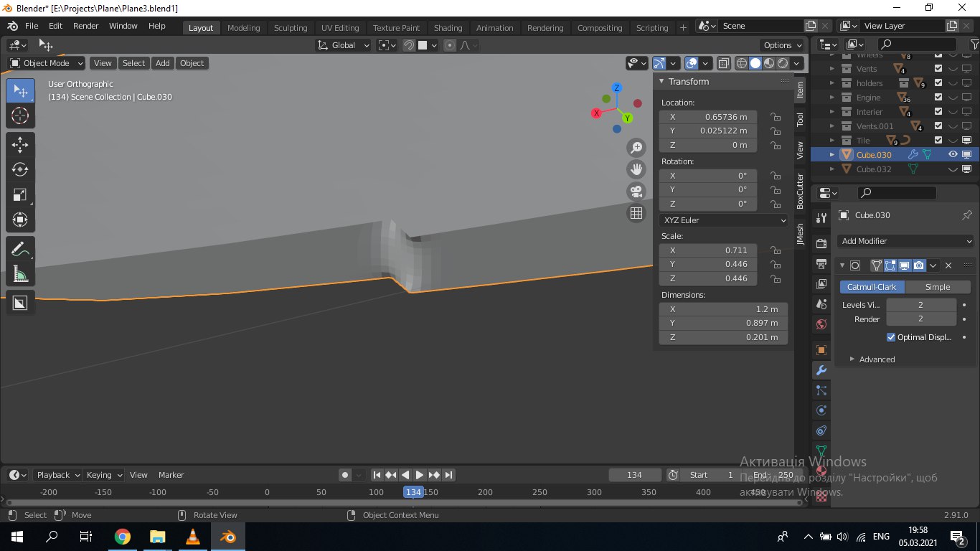Activate the Rotate tool
Viewport: 980px width, 551px height.
tap(20, 169)
